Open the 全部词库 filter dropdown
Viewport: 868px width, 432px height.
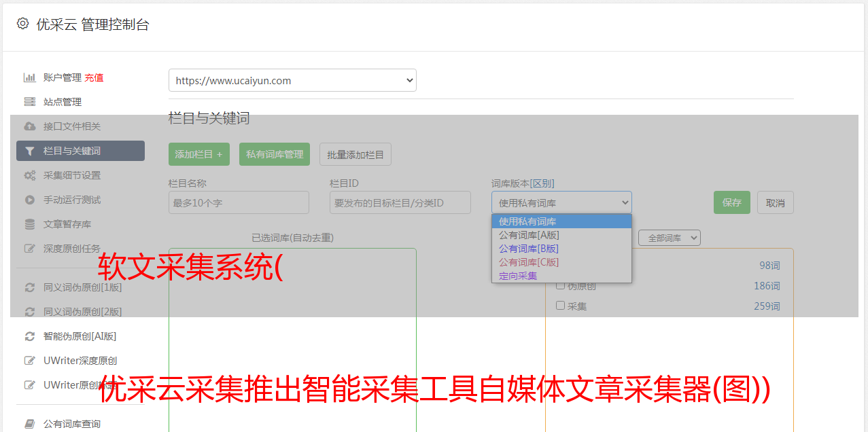tap(670, 238)
